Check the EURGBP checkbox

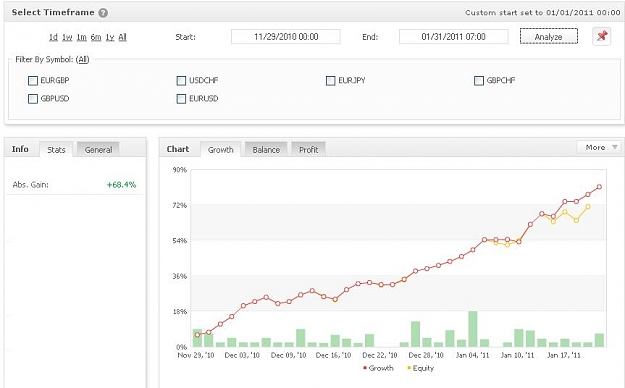tap(33, 81)
